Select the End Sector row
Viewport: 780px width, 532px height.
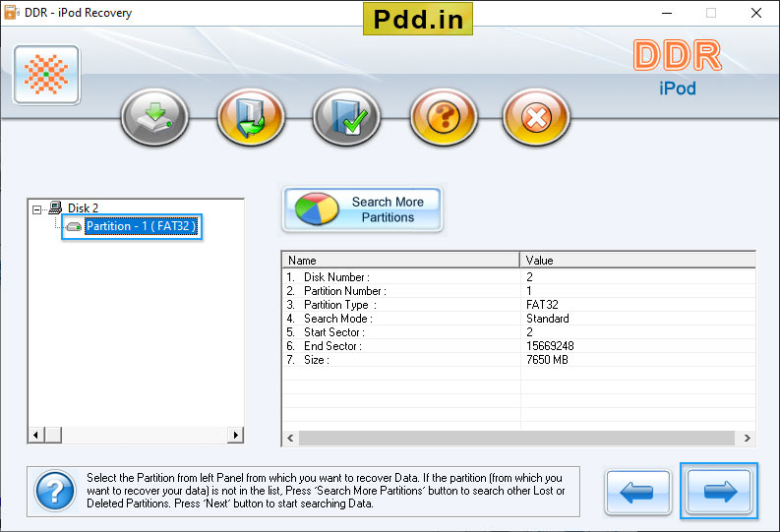coord(518,346)
